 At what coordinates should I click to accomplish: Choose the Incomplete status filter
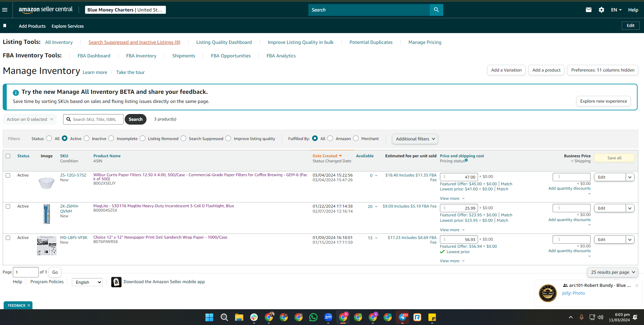tap(111, 138)
